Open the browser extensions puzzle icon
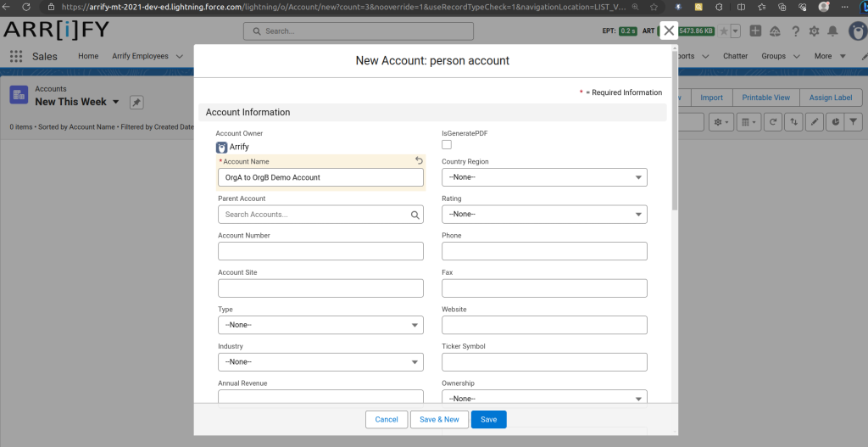The image size is (868, 447). coord(719,7)
